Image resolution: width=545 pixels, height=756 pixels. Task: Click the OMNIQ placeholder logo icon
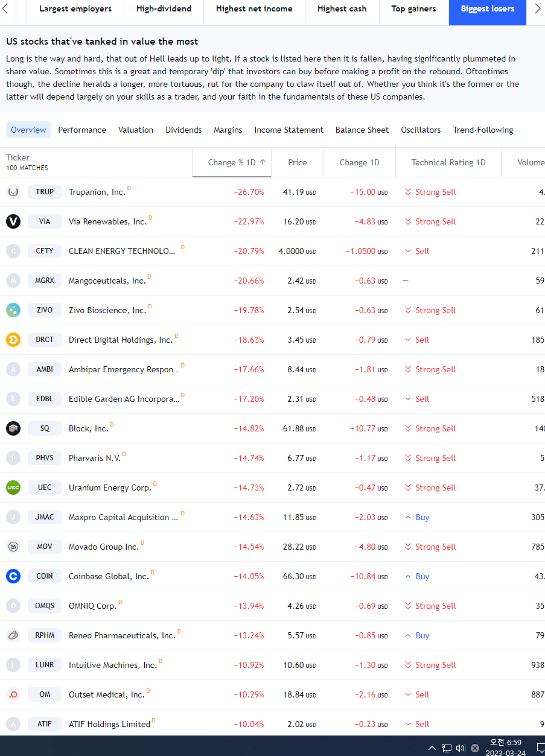tap(13, 606)
